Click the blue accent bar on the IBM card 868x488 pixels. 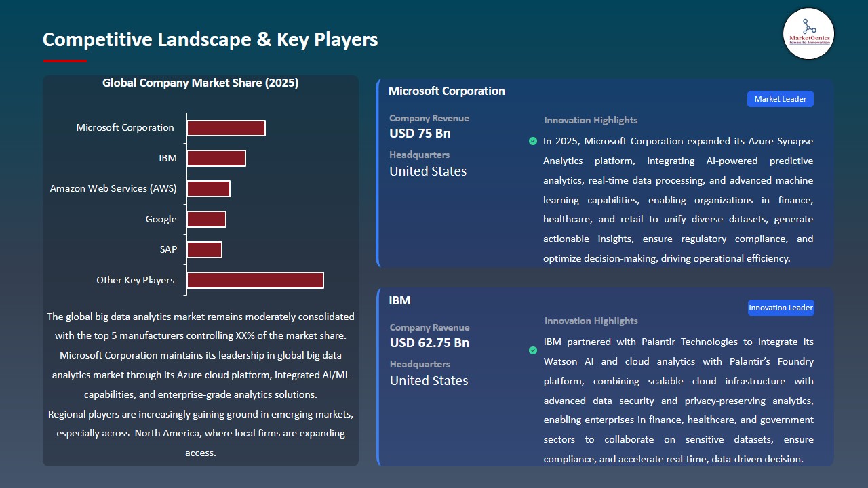coord(377,376)
